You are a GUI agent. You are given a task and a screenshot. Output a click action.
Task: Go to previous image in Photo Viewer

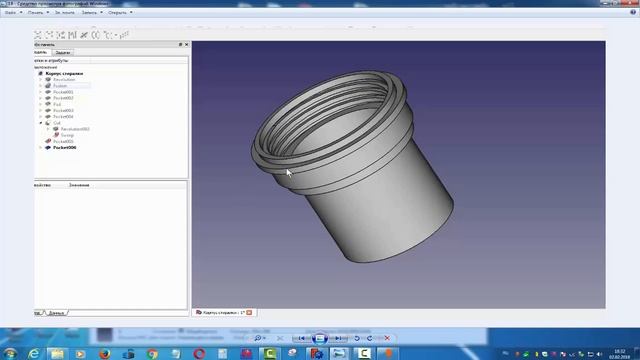coord(301,338)
